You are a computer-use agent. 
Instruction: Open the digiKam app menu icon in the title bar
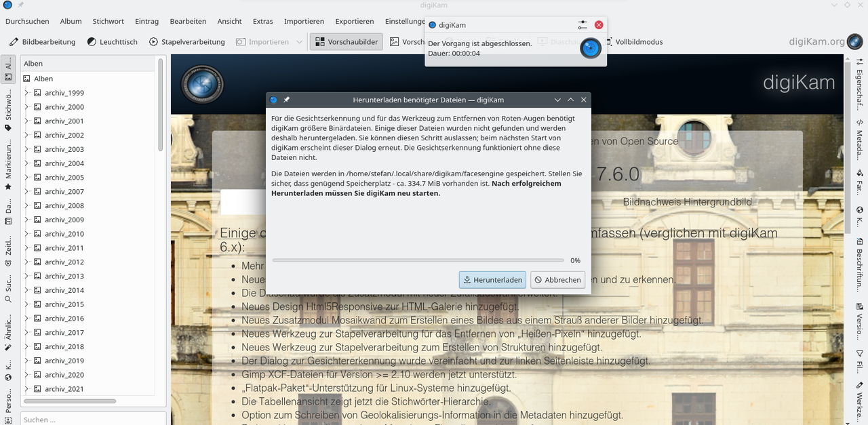pyautogui.click(x=7, y=5)
